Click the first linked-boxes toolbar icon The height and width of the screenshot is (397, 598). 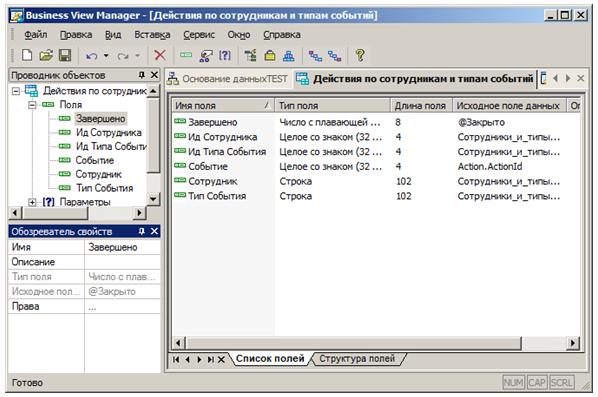pos(315,56)
